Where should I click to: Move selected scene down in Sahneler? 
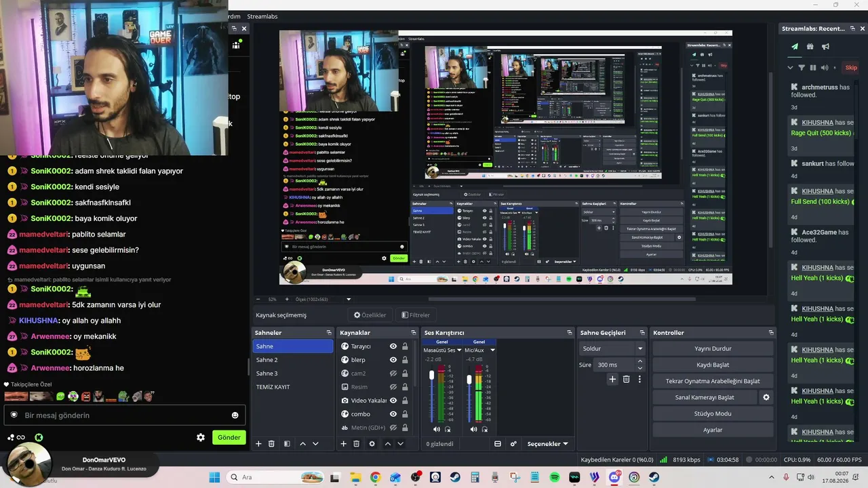[x=315, y=444]
